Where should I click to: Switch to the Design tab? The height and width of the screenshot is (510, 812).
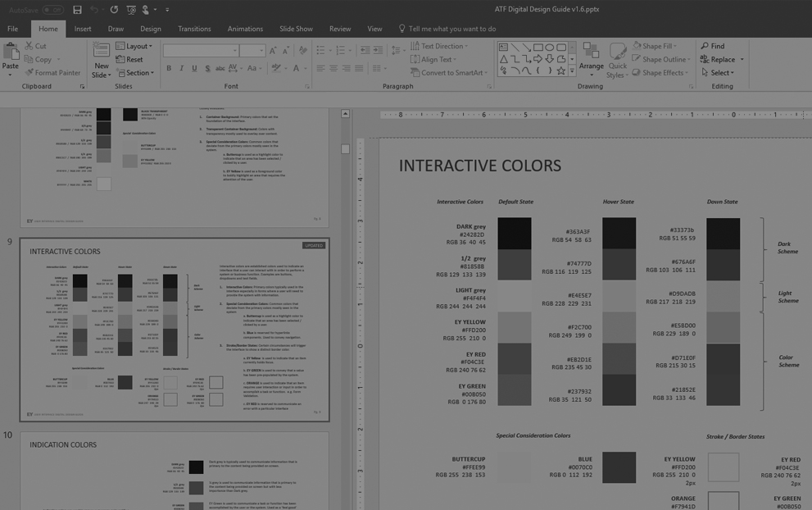150,29
